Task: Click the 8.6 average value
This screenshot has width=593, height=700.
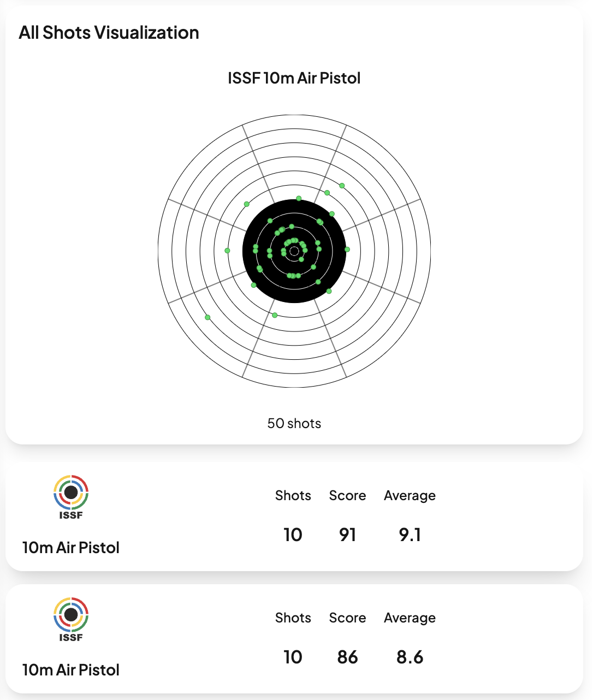Action: (410, 657)
